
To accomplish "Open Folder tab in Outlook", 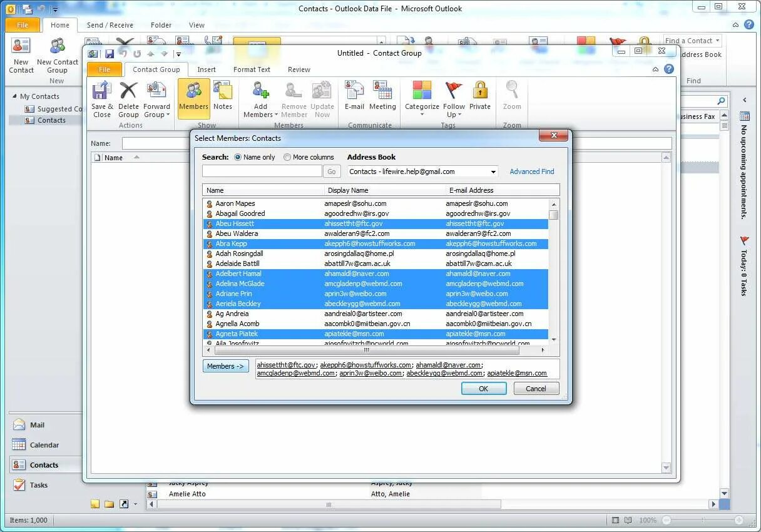I will (x=161, y=25).
